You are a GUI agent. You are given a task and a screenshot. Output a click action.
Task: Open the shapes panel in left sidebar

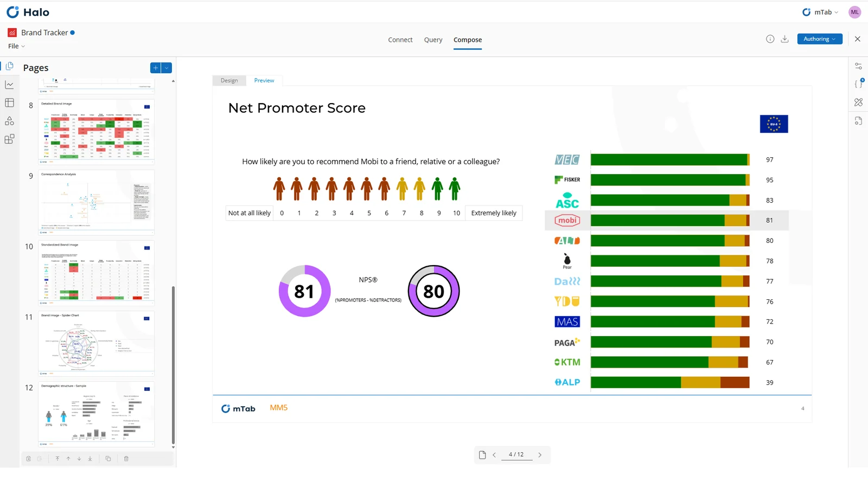9,121
